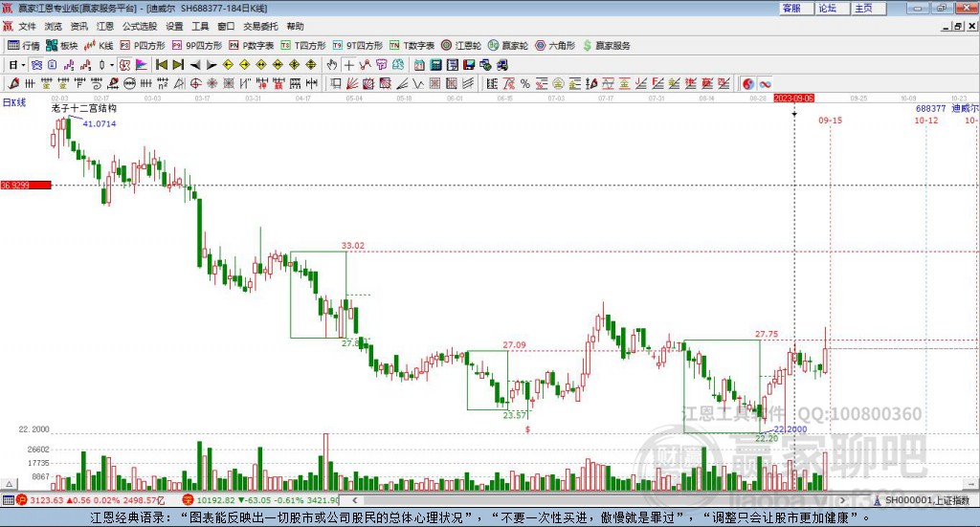Viewport: 980px width, 527px height.
Task: Open 赢家服务 with the dollar icon
Action: coord(606,46)
